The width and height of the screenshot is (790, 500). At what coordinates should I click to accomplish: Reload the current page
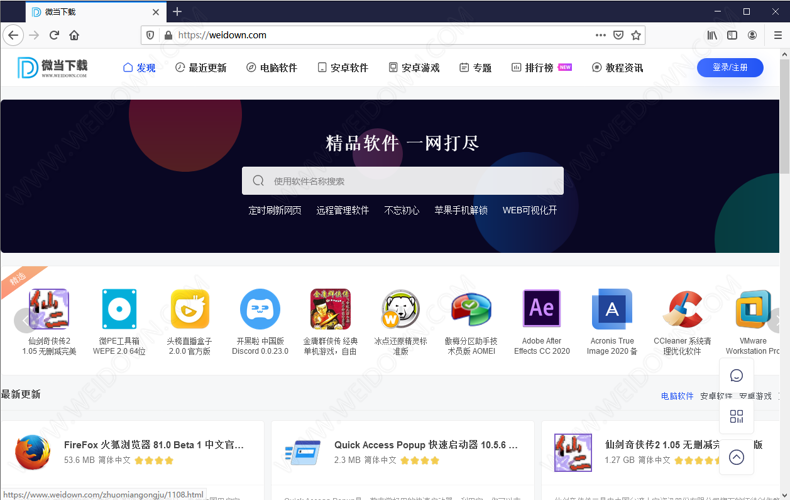pyautogui.click(x=54, y=35)
